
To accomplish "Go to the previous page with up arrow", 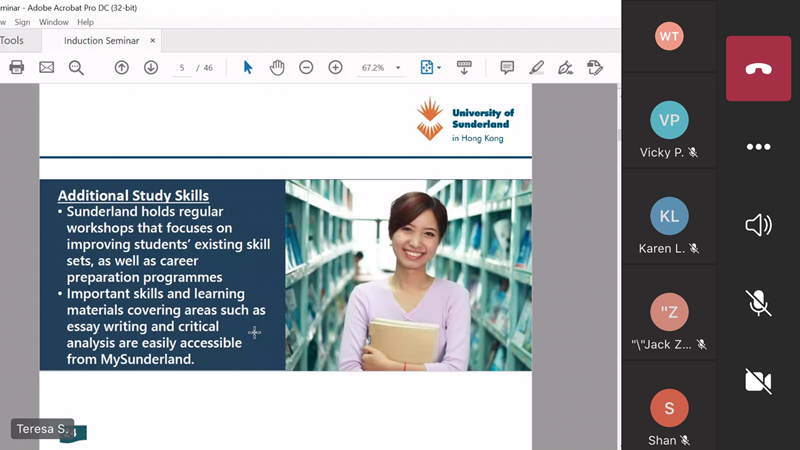I will 122,67.
